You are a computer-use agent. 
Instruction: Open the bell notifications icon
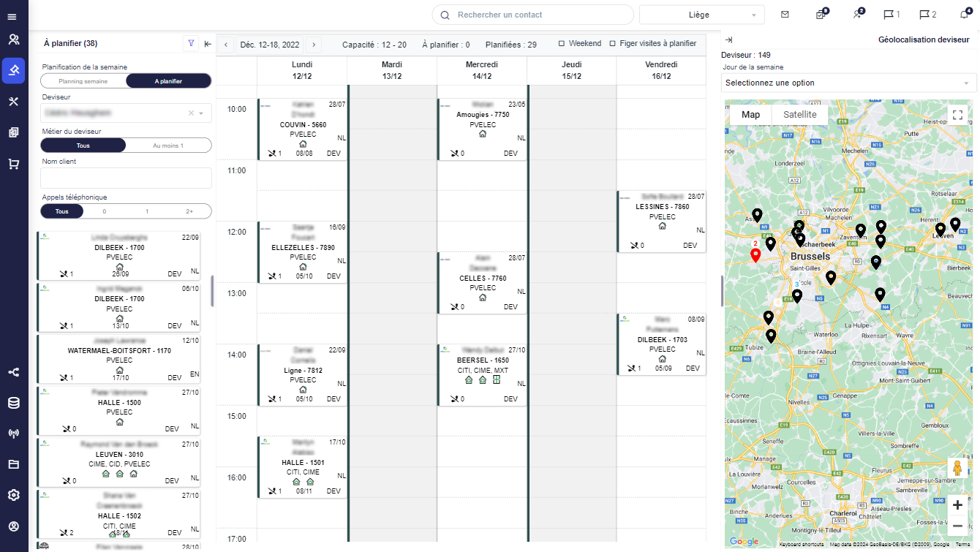[965, 15]
